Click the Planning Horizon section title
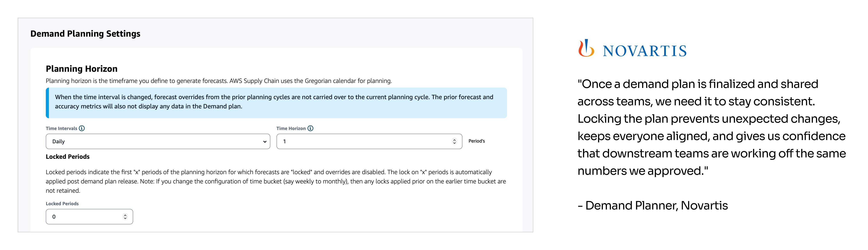Screen dimensions: 868x250 point(82,69)
